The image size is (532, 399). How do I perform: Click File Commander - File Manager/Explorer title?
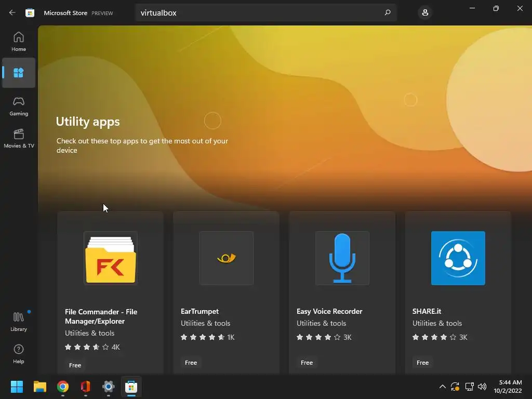(x=101, y=316)
